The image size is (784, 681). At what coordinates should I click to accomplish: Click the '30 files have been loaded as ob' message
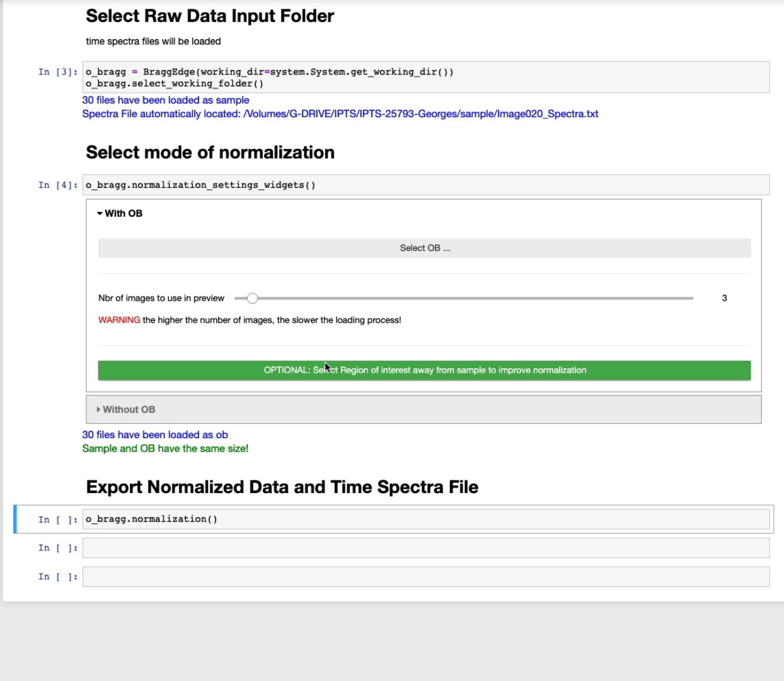[x=155, y=435]
